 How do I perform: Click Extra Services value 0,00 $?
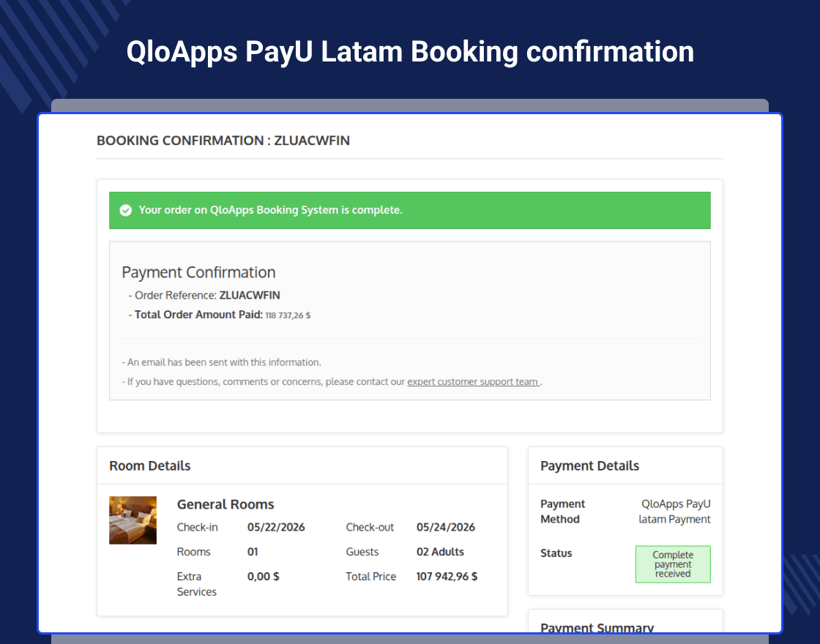(x=263, y=577)
